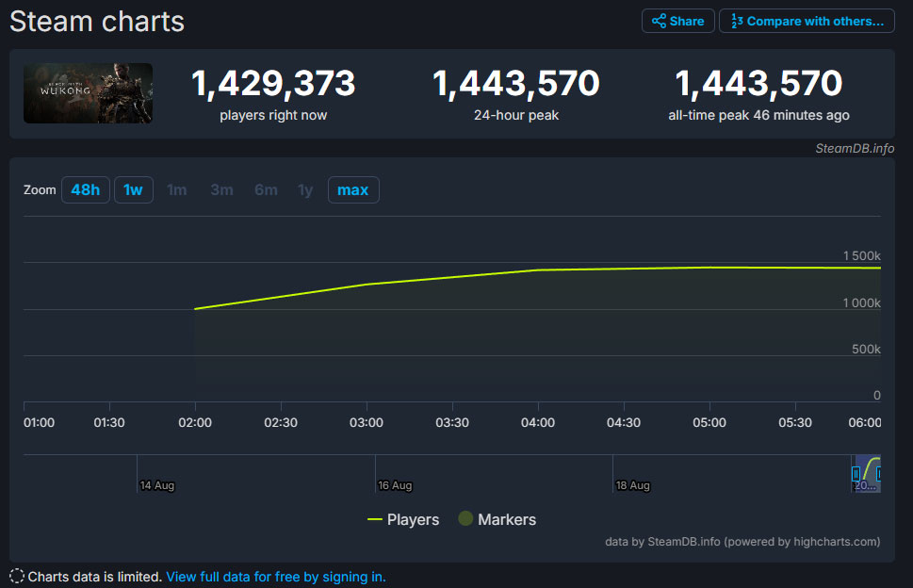
Task: Click inside the navigator range slider at the bottom
Action: (x=867, y=471)
